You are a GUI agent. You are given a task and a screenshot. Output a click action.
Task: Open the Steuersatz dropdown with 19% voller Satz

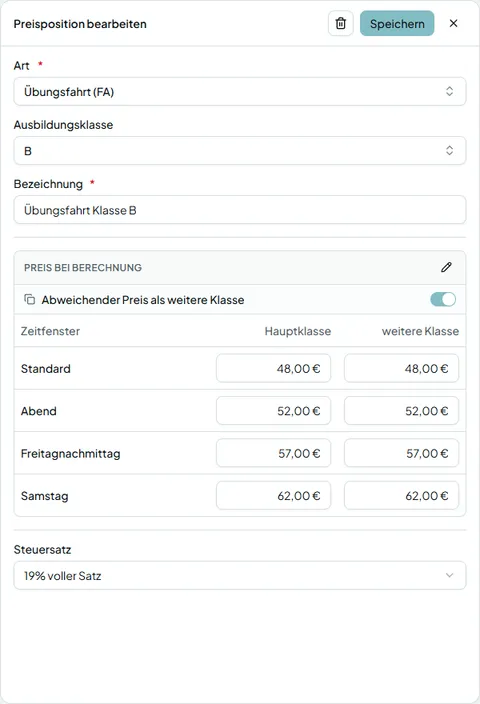(x=240, y=576)
